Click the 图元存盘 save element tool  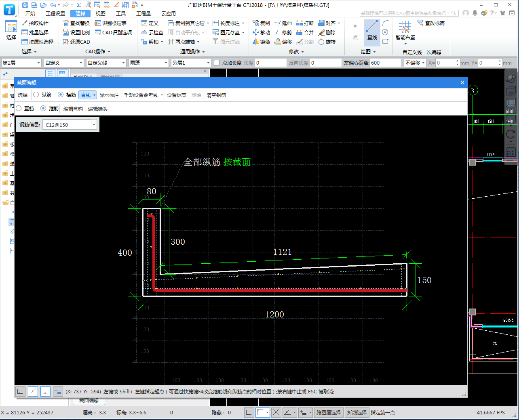pyautogui.click(x=229, y=32)
